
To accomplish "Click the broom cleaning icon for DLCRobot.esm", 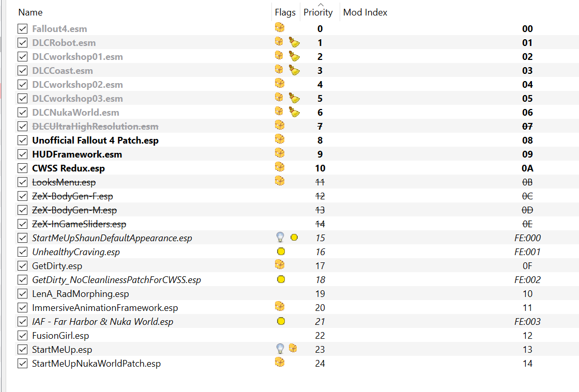I will (x=294, y=42).
